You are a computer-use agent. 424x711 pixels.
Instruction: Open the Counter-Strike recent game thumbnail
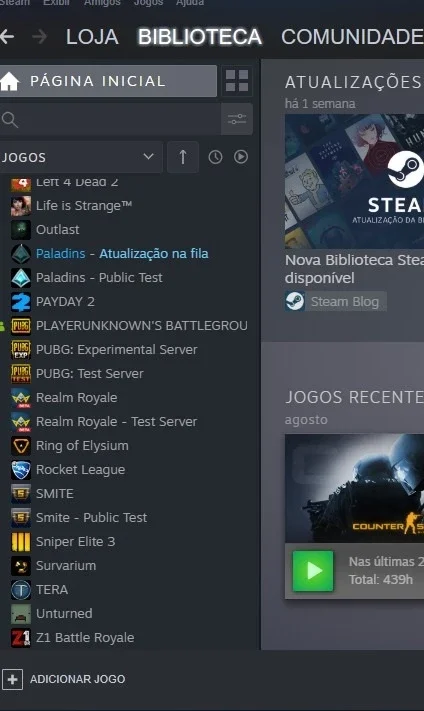pos(354,488)
